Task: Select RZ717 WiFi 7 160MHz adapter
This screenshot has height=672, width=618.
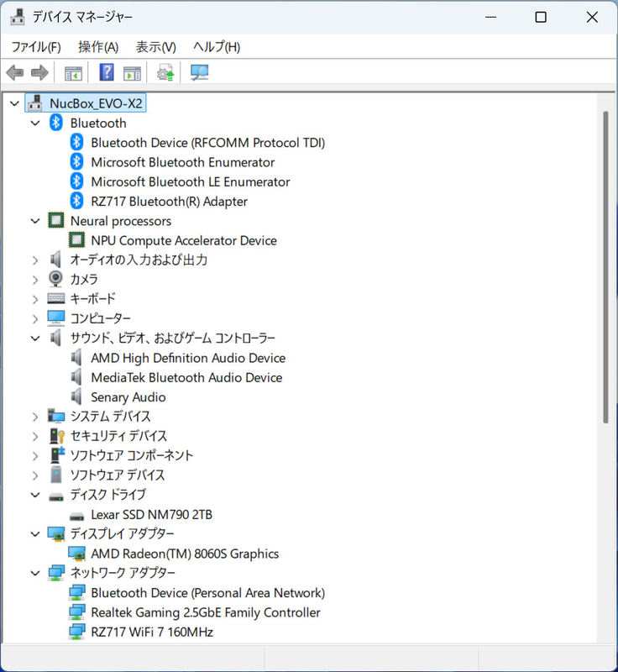Action: tap(152, 633)
